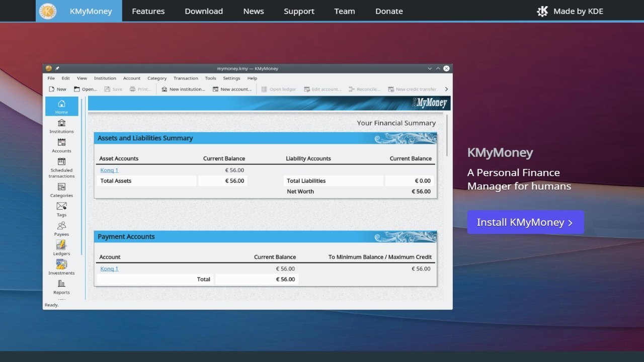Click the Print... toolbar button

140,89
